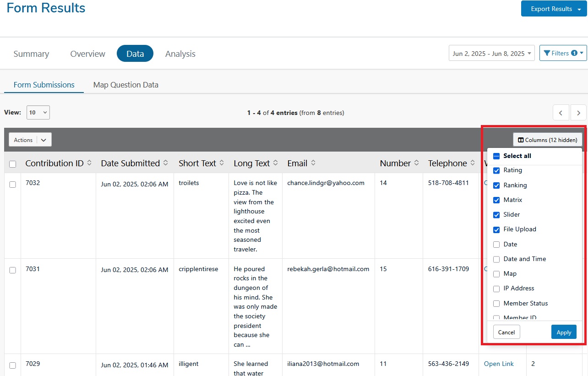
Task: Click the date Jun 02, 2025, 01:46 AM
Action: tap(135, 365)
